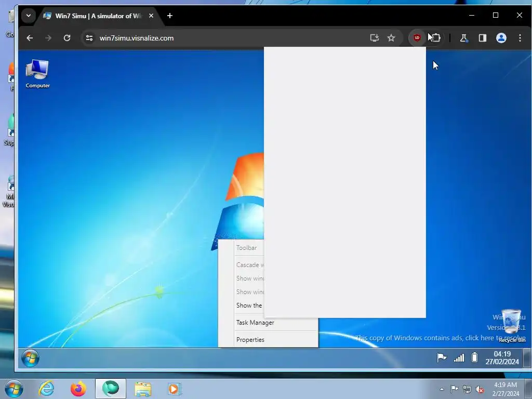The width and height of the screenshot is (532, 399).
Task: Expand the tab search dropdown arrow
Action: (29, 16)
